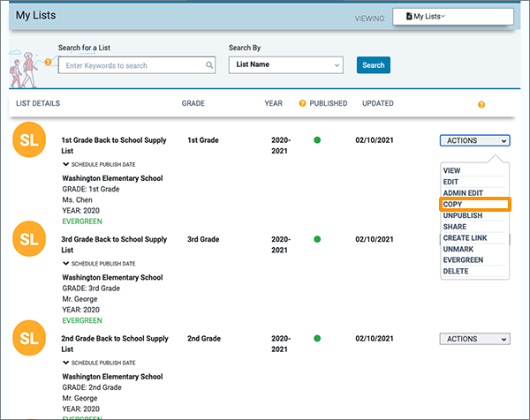This screenshot has width=530, height=420.
Task: Click the LIST DETAILS column header
Action: (x=38, y=103)
